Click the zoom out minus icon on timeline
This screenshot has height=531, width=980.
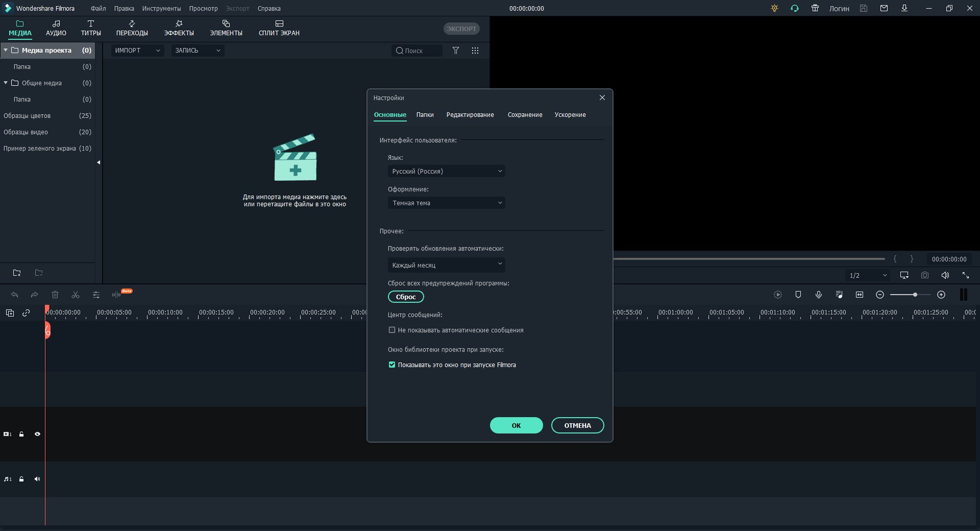point(880,295)
